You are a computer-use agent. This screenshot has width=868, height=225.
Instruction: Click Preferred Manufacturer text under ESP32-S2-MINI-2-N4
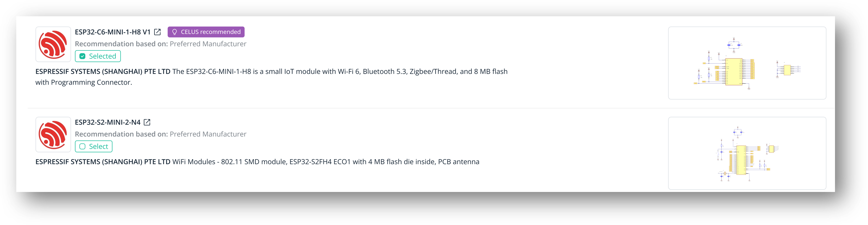point(208,134)
